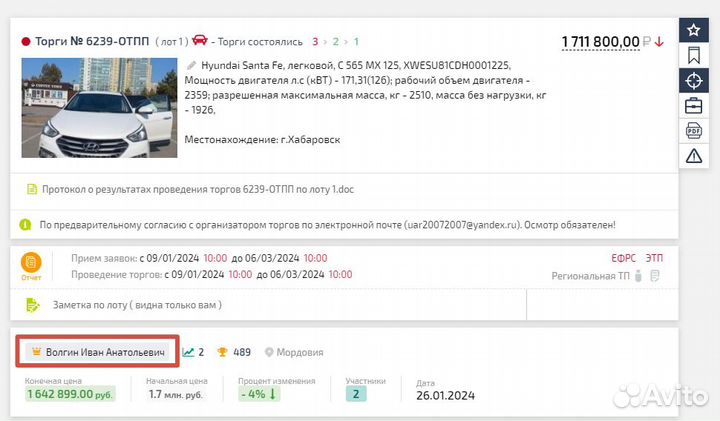Image resolution: width=720 pixels, height=421 pixels.
Task: Click the trophy icon beside 489
Action: point(222,352)
